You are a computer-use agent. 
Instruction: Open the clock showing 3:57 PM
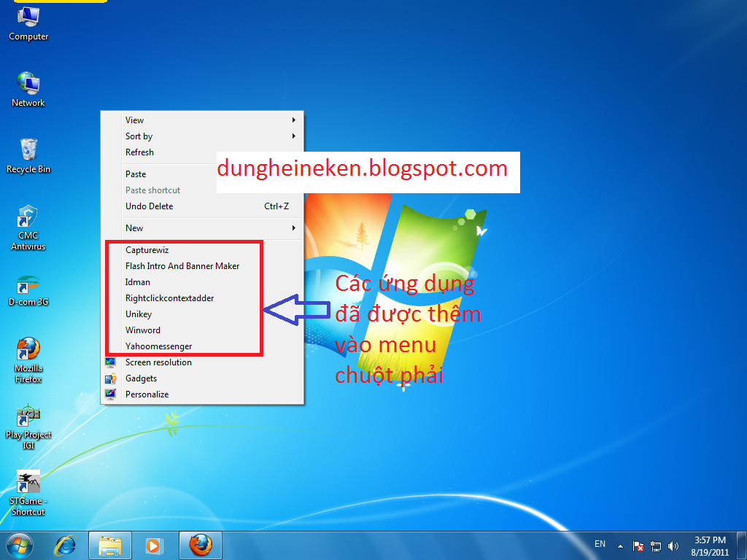point(710,546)
